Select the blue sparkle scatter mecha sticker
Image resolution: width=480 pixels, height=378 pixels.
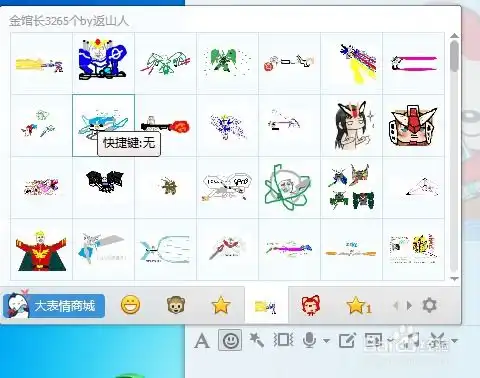pyautogui.click(x=227, y=125)
